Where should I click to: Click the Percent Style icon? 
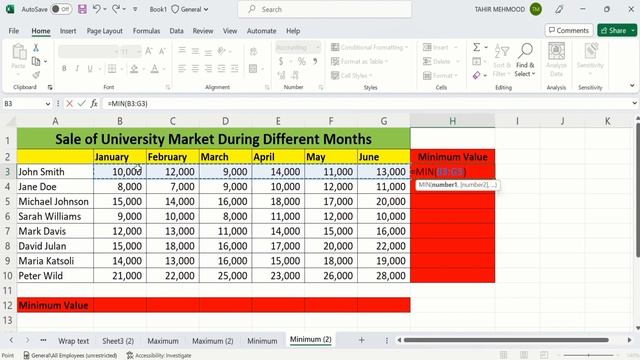click(302, 61)
